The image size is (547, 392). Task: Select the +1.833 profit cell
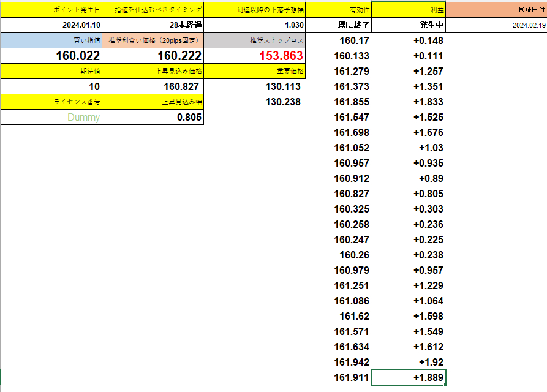click(409, 102)
